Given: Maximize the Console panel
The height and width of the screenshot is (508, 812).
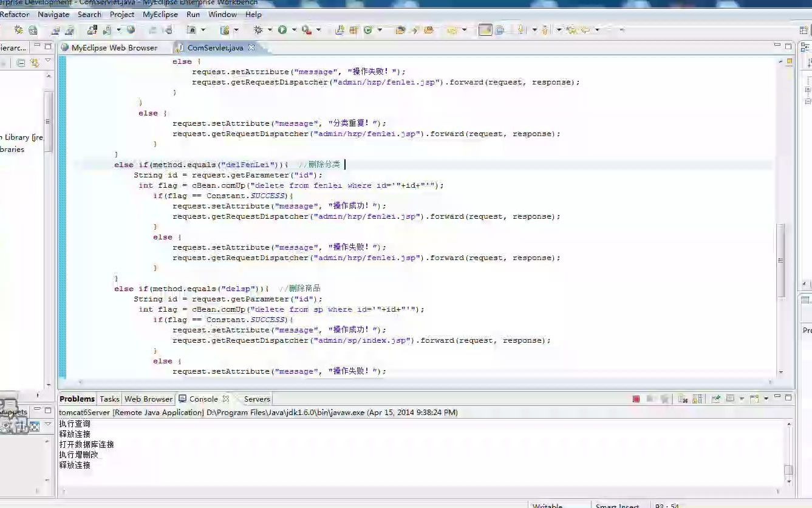Looking at the screenshot, I should (788, 398).
